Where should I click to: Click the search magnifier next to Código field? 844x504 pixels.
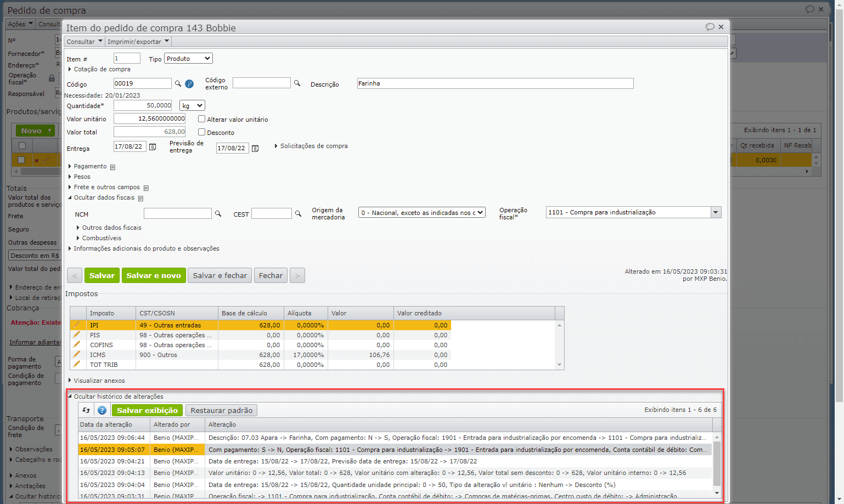178,84
